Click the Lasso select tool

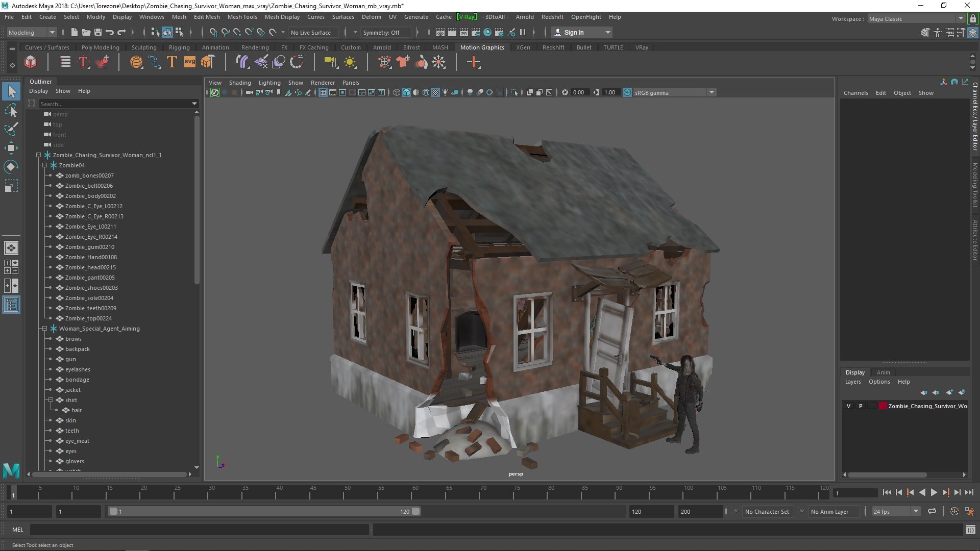pos(11,110)
